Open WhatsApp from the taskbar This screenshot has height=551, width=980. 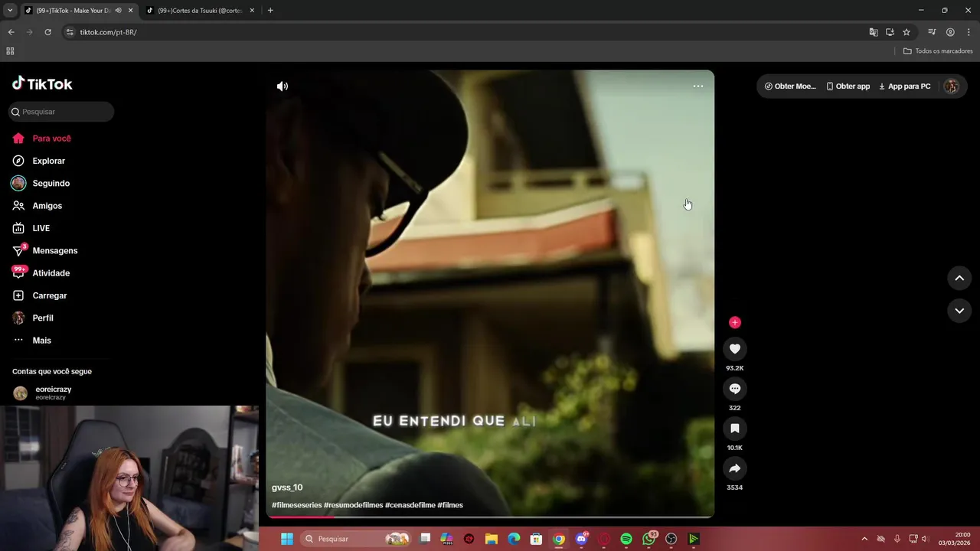coord(649,539)
